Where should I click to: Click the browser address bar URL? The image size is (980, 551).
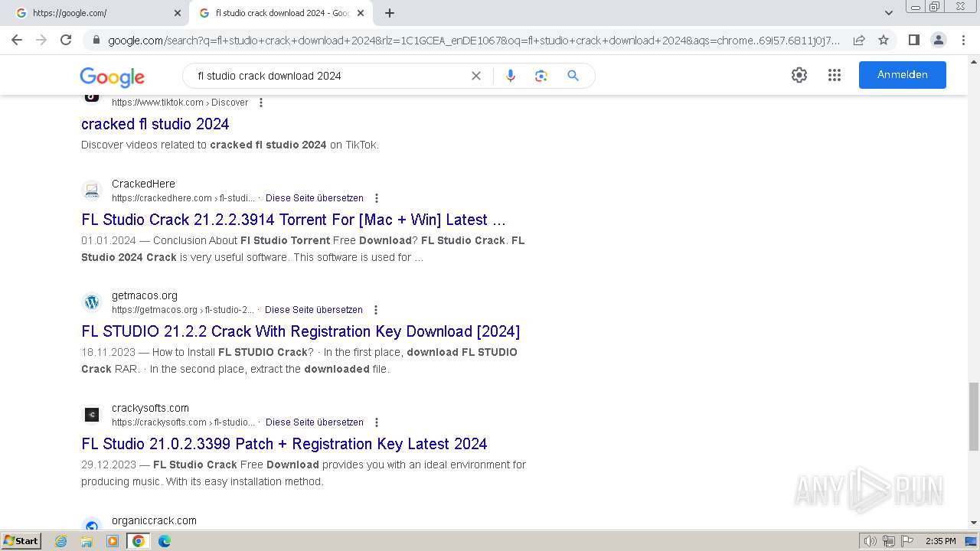tap(474, 40)
